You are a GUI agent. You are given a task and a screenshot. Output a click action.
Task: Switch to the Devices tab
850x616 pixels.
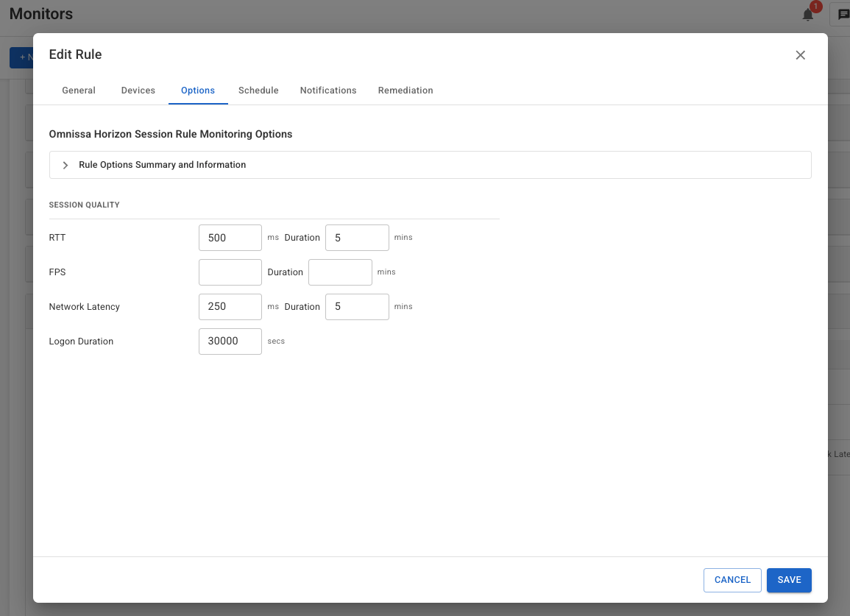[138, 91]
